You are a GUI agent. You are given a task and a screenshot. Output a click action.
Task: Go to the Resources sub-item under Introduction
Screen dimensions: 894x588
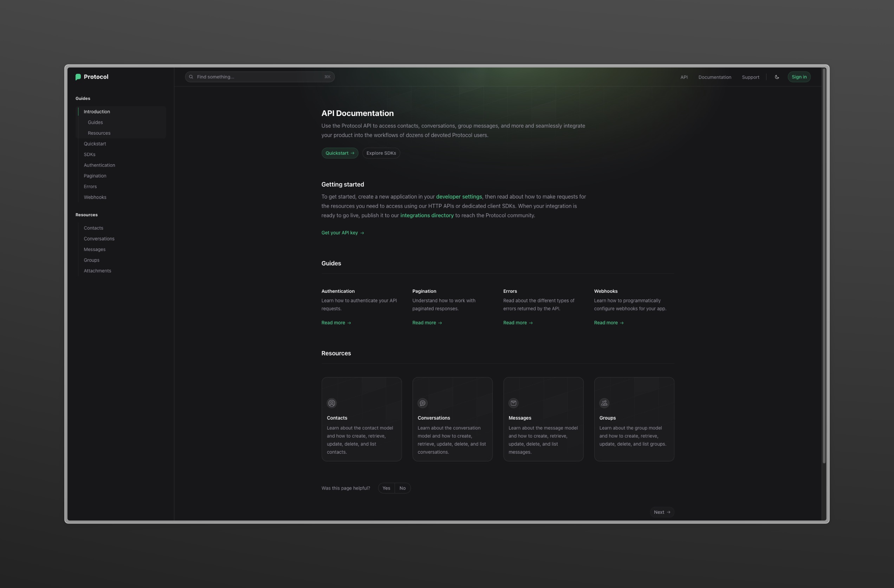pos(99,133)
